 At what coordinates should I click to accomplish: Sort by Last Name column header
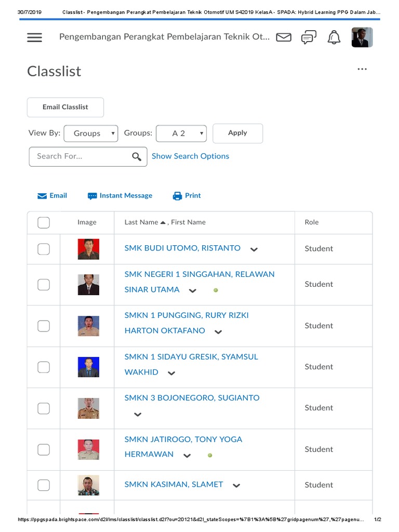(x=141, y=222)
